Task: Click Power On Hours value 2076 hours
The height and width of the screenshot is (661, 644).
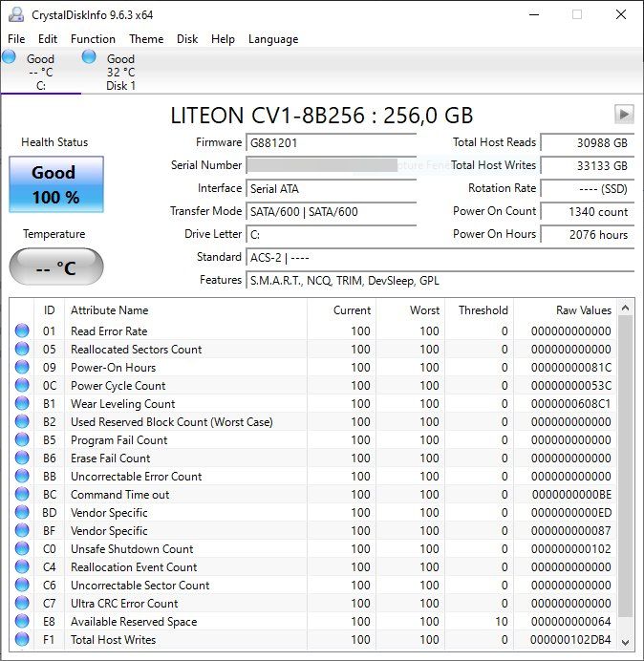Action: (x=587, y=234)
